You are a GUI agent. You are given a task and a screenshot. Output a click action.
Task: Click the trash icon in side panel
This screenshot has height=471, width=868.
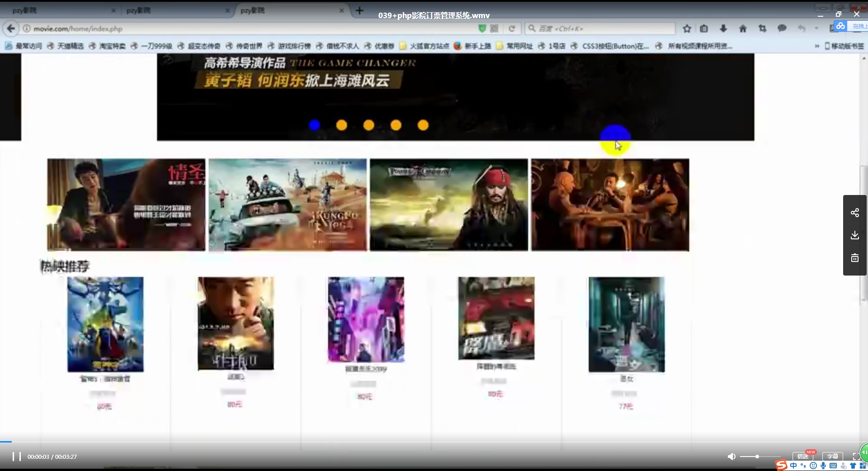(854, 258)
